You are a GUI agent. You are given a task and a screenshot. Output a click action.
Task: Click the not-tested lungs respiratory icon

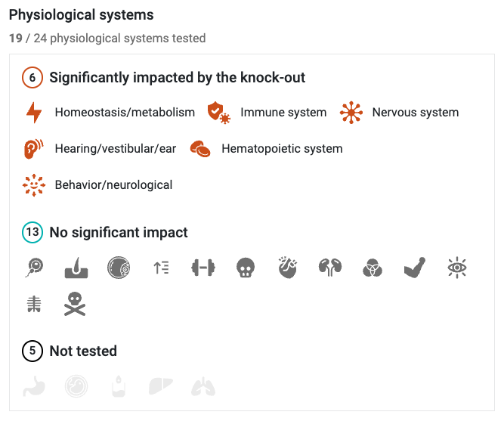(x=203, y=387)
